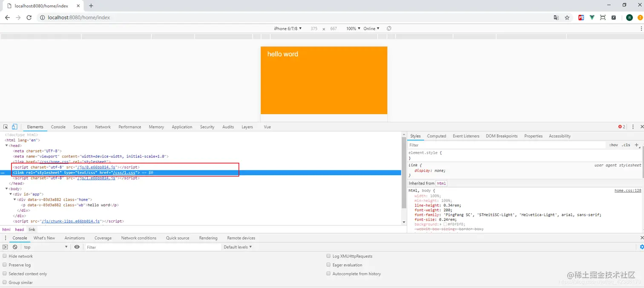Screen dimensions: 644x288
Task: Click the translate page icon in address bar
Action: (556, 17)
